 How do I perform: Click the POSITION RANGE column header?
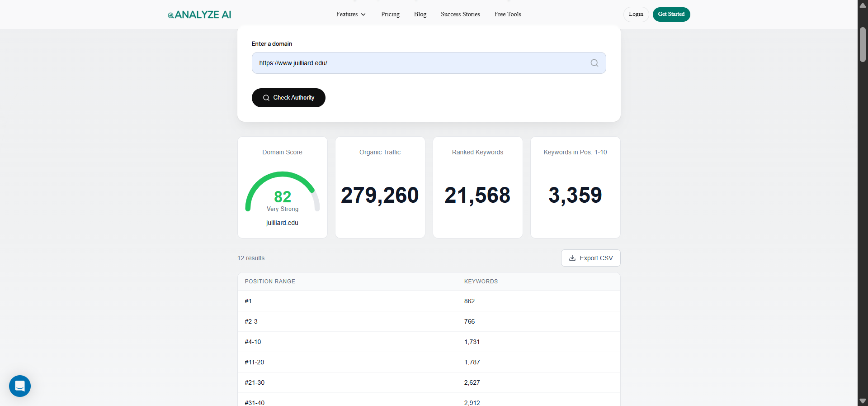[270, 282]
